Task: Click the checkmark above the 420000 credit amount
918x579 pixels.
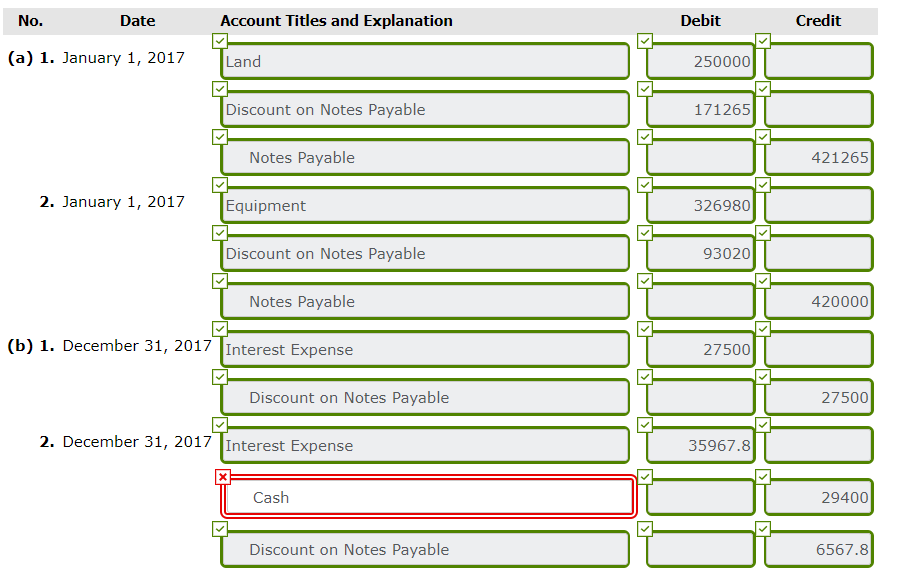Action: pyautogui.click(x=762, y=281)
